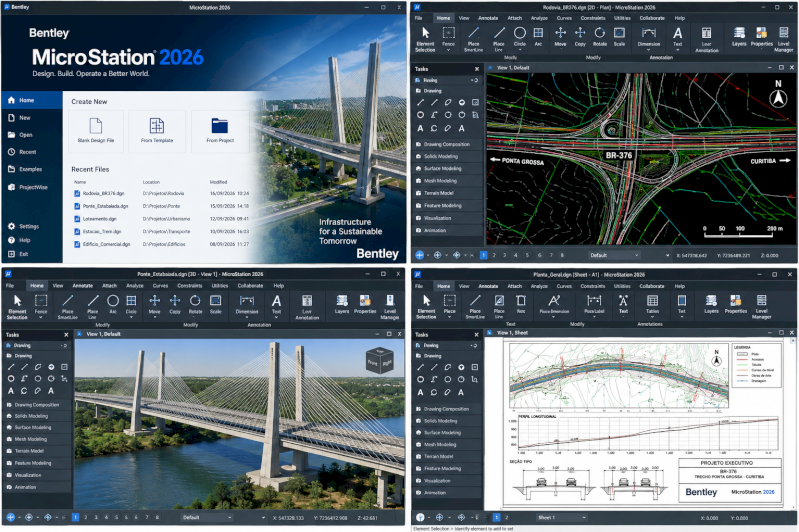Image resolution: width=799 pixels, height=532 pixels.
Task: Toggle view 2 in Rodovia_BR376 status bar
Action: (x=494, y=255)
